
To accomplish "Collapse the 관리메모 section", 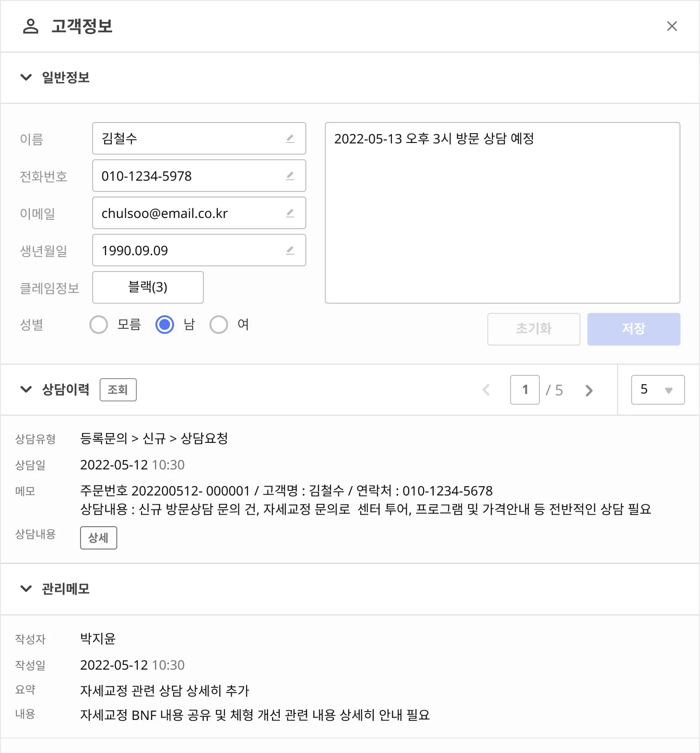I will point(26,589).
